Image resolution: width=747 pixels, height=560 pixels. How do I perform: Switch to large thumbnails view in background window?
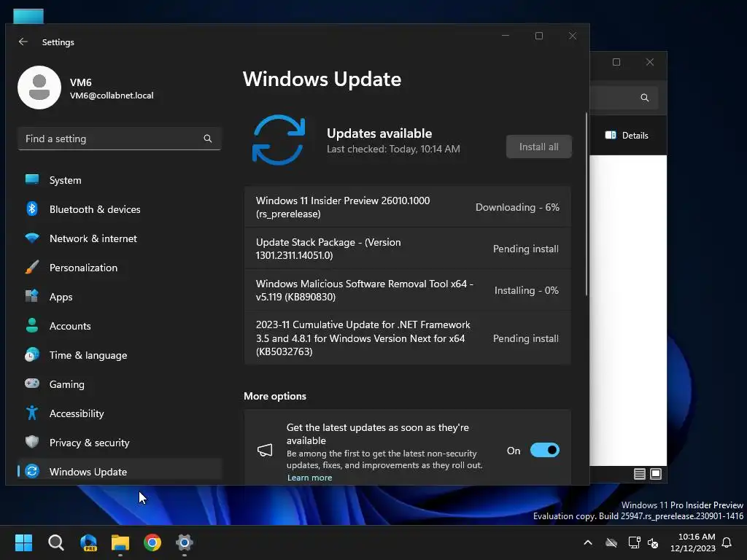click(x=656, y=474)
